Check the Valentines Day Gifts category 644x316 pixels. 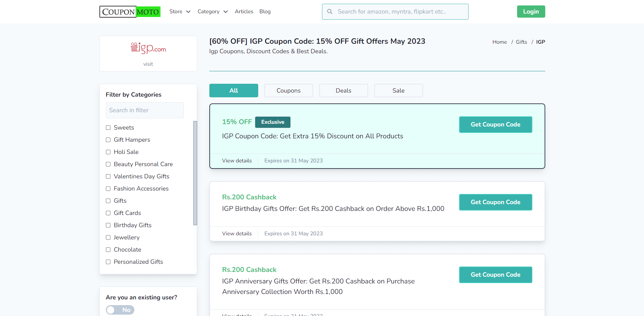108,176
